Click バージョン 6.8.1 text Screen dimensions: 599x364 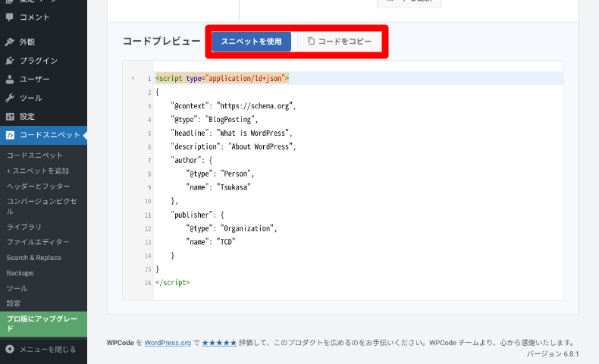click(553, 353)
